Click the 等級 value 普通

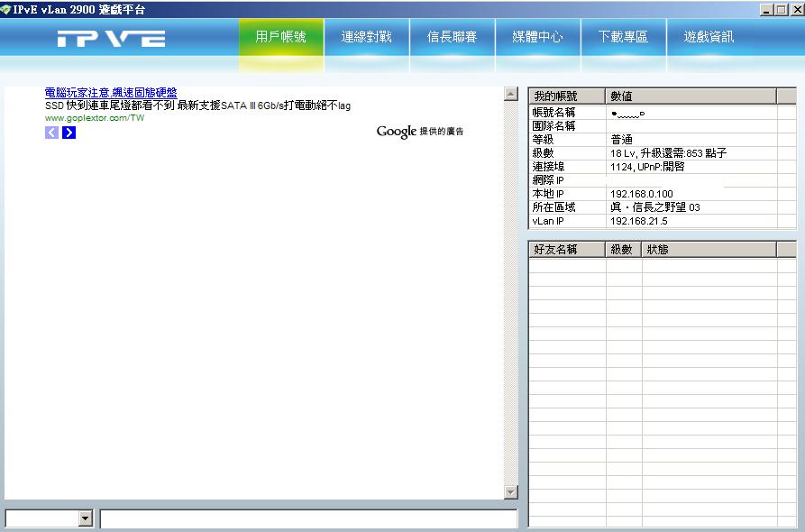point(622,140)
